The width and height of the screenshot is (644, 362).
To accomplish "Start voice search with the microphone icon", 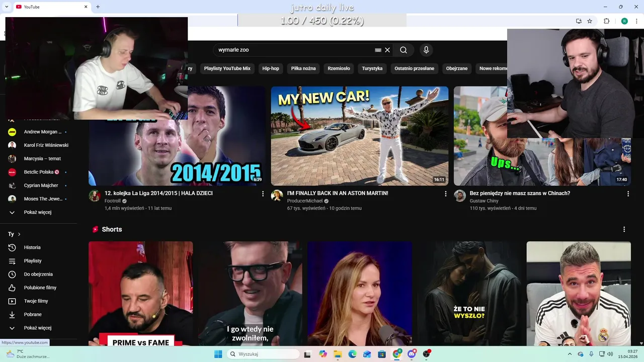I will pyautogui.click(x=426, y=50).
